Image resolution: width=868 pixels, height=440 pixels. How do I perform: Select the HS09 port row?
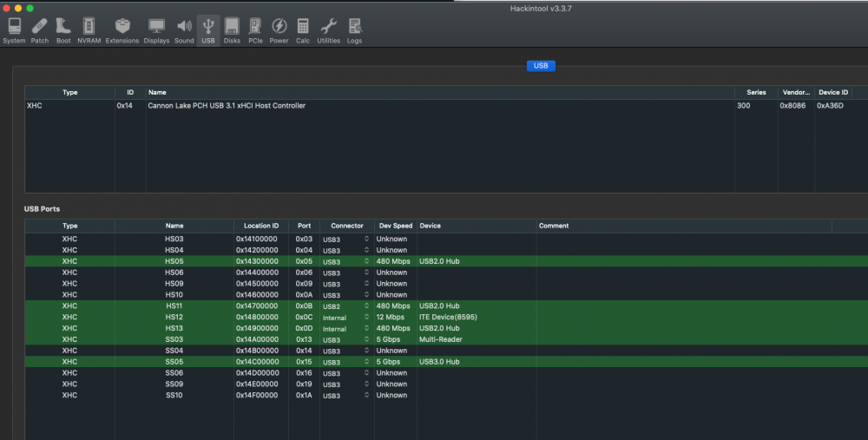click(446, 284)
